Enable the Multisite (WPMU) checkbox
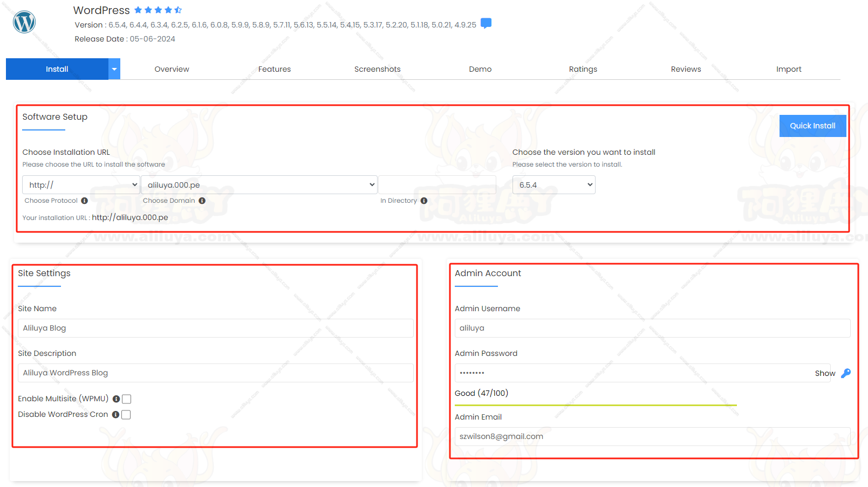The height and width of the screenshot is (487, 868). point(127,399)
